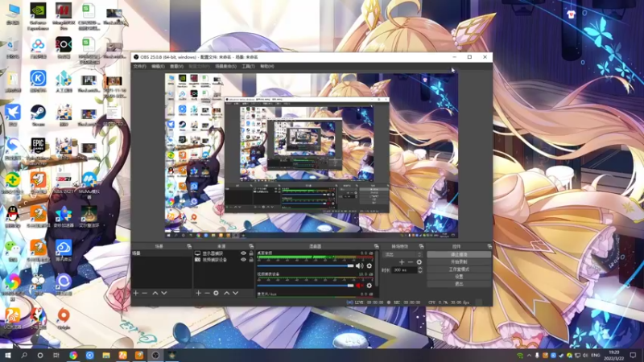Open Task View on taskbar

coord(56,355)
